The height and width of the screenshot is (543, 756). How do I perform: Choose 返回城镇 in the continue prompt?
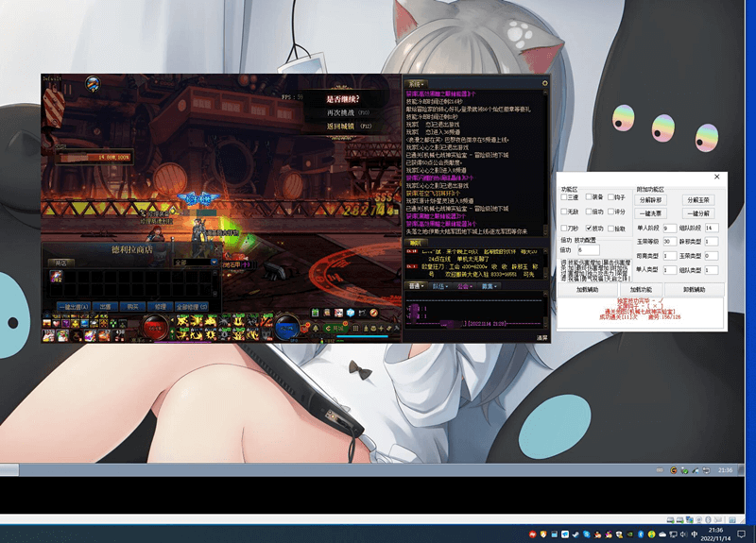coord(349,127)
